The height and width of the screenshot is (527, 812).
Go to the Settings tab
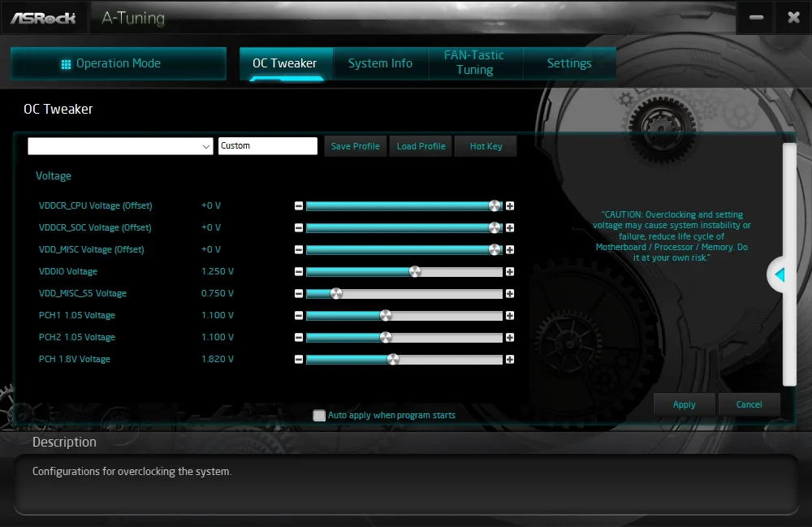570,63
